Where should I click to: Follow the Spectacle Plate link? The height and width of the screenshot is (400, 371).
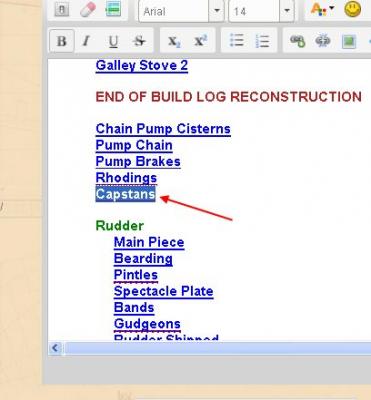pos(164,291)
